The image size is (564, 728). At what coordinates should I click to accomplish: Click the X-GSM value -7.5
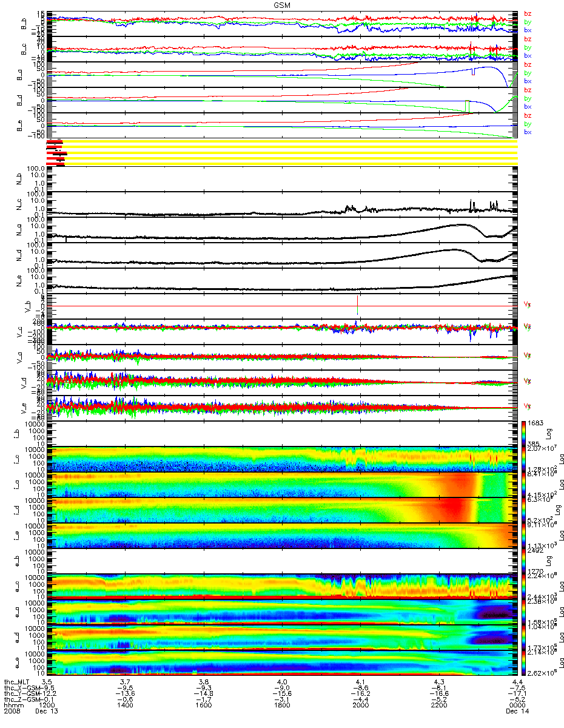pos(519,689)
